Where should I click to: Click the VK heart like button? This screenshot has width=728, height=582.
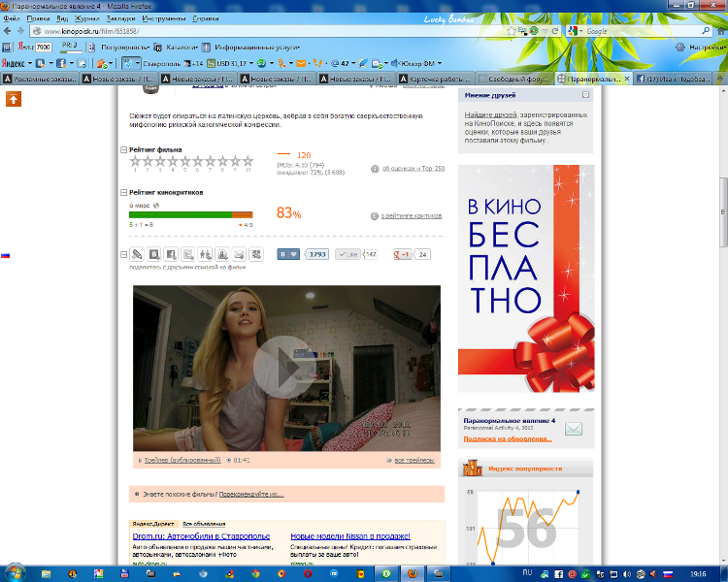tap(288, 254)
